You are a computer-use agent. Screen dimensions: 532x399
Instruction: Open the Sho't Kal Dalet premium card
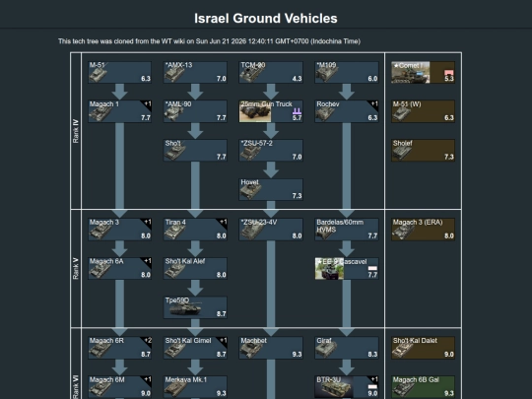tap(423, 348)
